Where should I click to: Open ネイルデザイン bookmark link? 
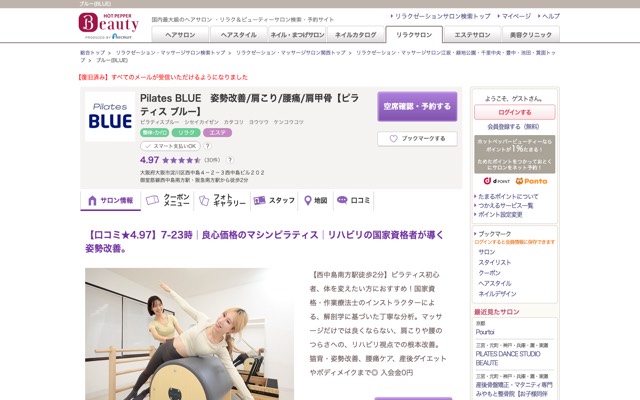(497, 294)
